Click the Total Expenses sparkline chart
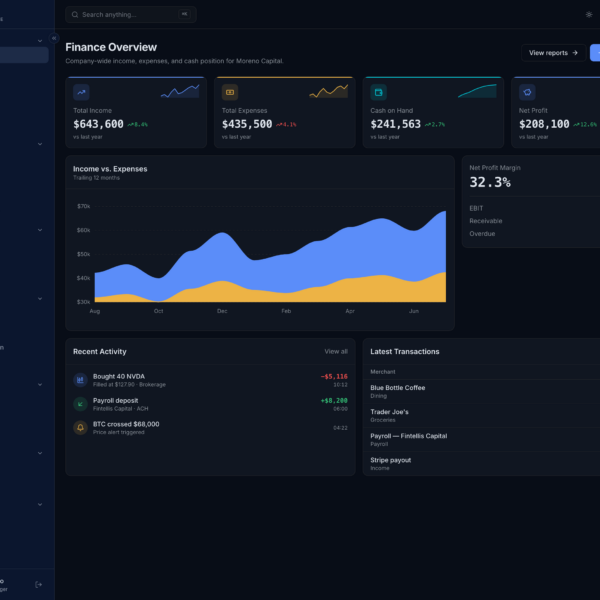The image size is (600, 600). [328, 91]
